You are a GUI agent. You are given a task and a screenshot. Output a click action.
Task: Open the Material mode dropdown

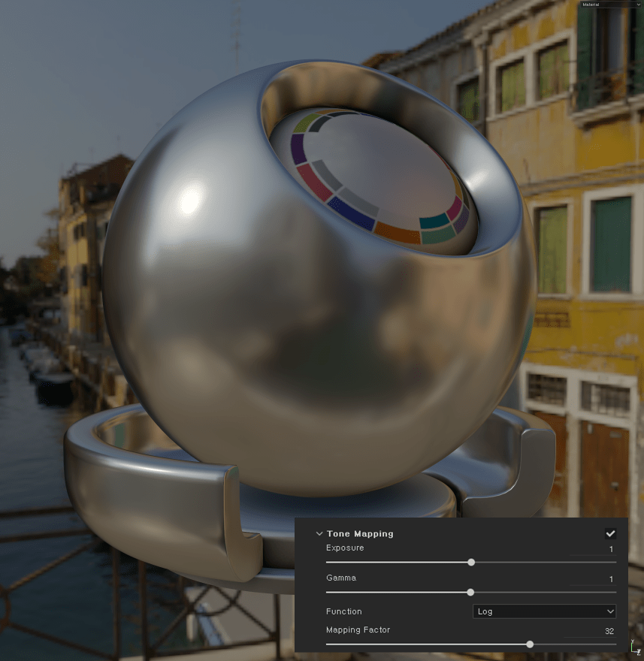pos(610,5)
